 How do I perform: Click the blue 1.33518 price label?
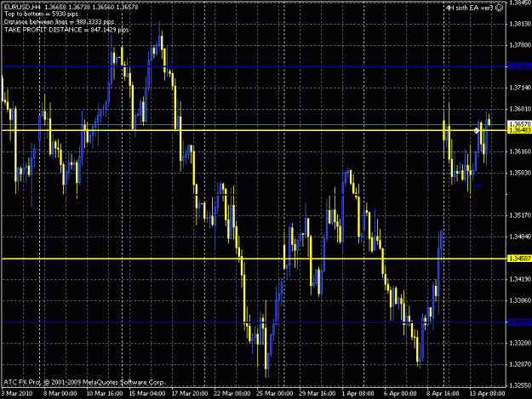(x=519, y=322)
